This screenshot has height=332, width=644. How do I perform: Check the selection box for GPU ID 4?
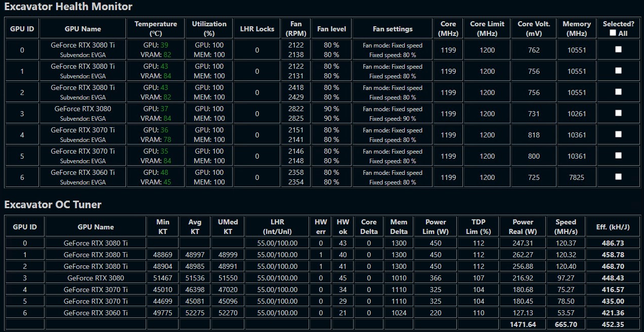tap(618, 134)
